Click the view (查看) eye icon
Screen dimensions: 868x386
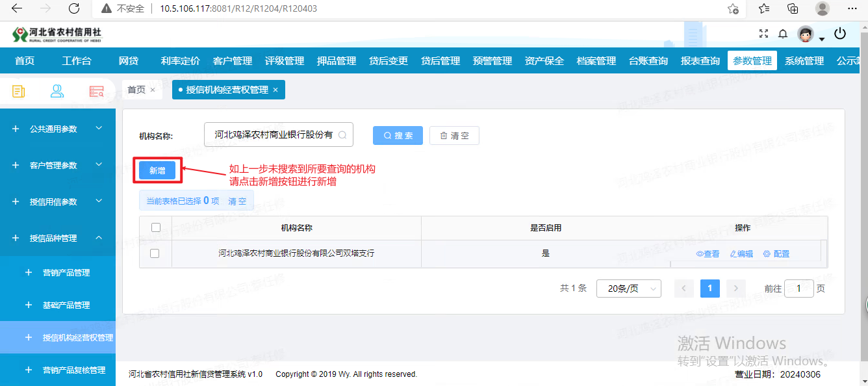pyautogui.click(x=708, y=253)
